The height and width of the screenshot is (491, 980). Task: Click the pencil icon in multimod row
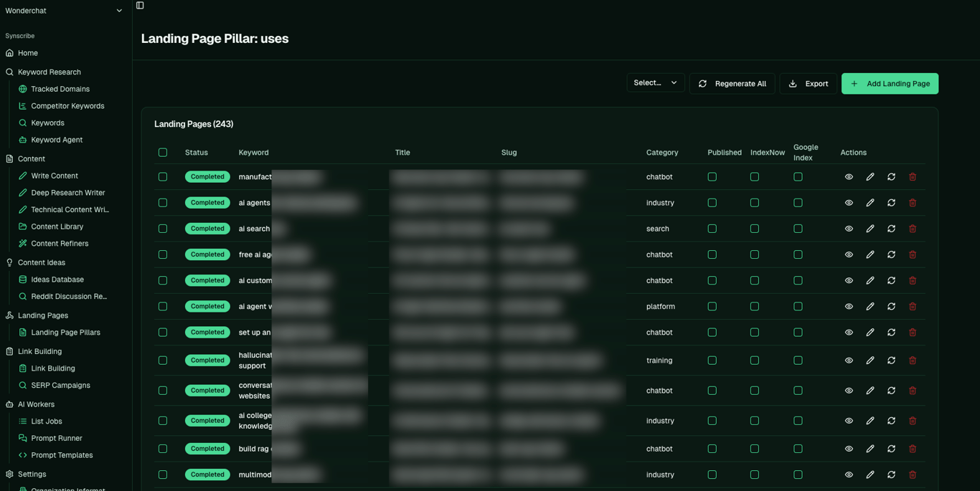pyautogui.click(x=870, y=475)
